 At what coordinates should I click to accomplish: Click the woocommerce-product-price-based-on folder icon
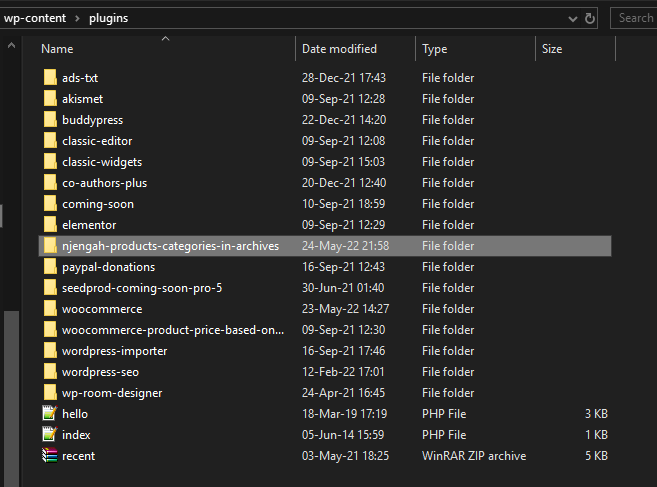pyautogui.click(x=50, y=329)
